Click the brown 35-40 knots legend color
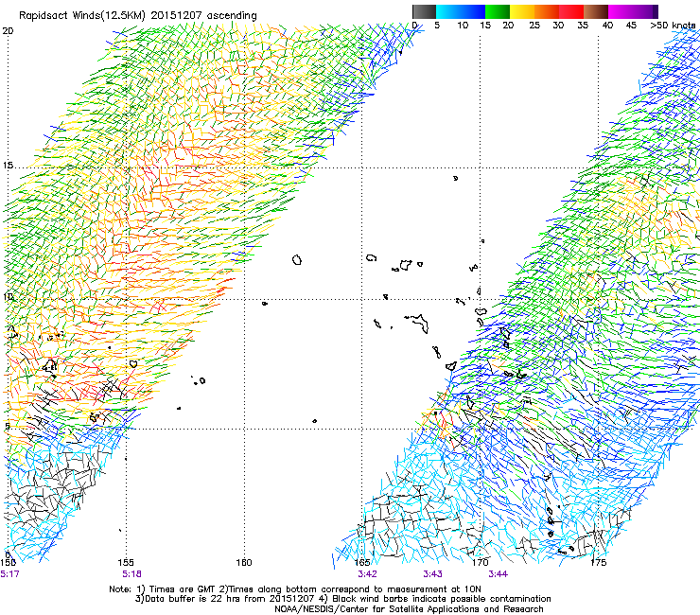 (x=596, y=11)
